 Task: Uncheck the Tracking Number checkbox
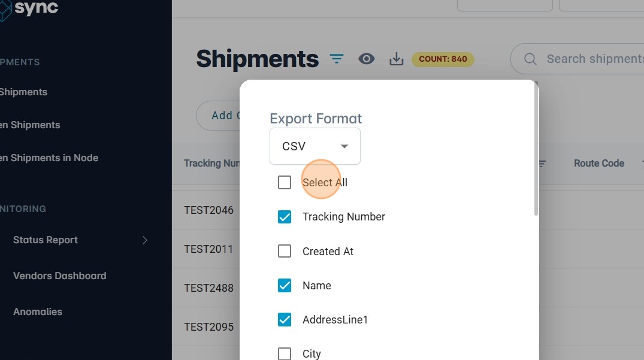pos(285,217)
